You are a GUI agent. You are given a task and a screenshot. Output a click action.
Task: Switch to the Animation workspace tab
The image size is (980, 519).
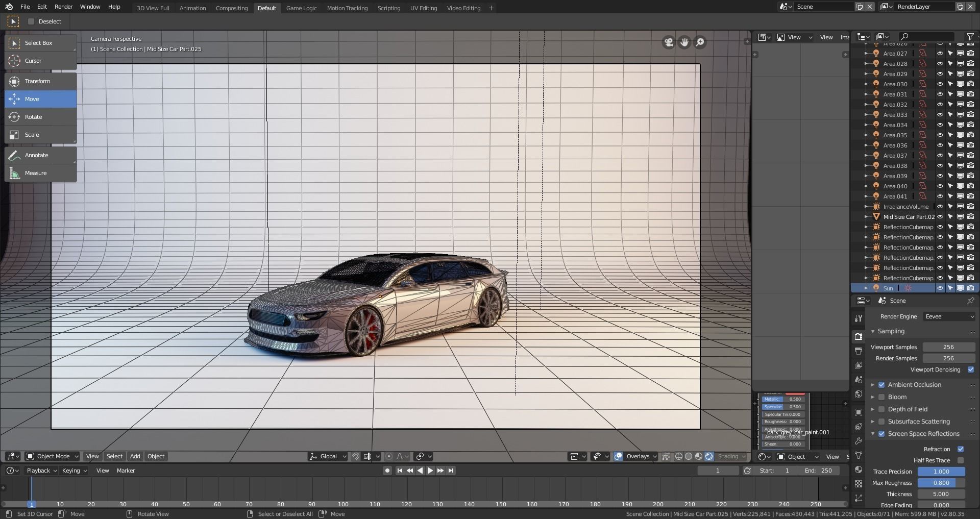pos(192,8)
